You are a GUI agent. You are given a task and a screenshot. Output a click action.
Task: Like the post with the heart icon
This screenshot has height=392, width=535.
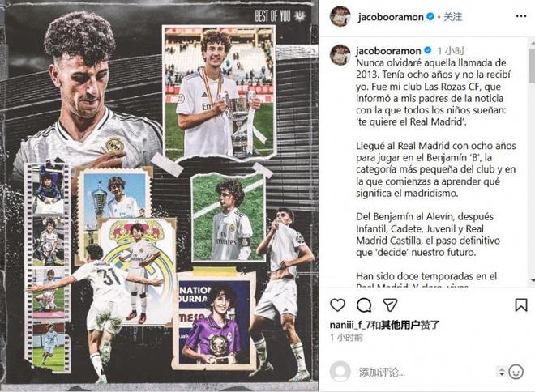337,305
